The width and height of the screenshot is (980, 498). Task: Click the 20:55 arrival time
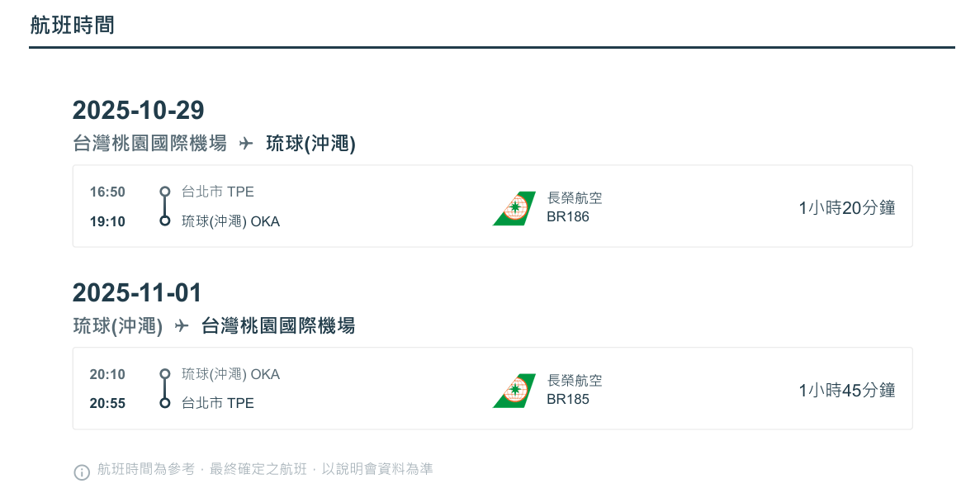click(x=107, y=404)
